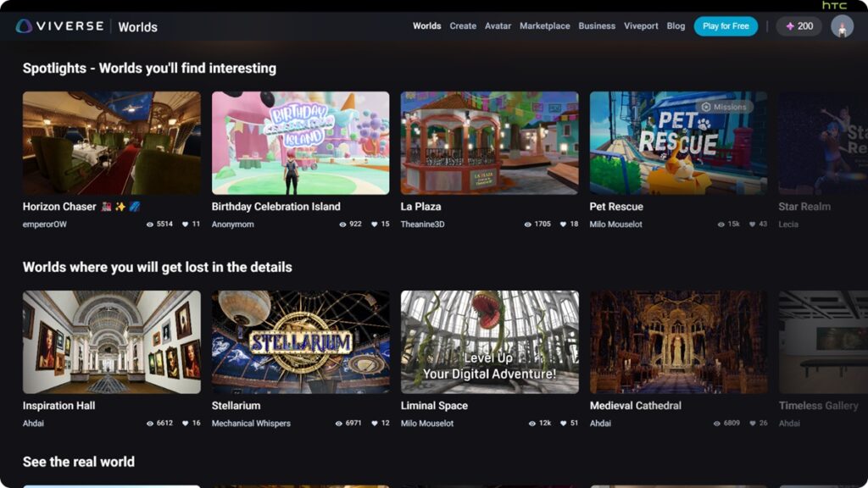Click the Liminal Space title link
Viewport: 868px width, 488px height.
(434, 406)
